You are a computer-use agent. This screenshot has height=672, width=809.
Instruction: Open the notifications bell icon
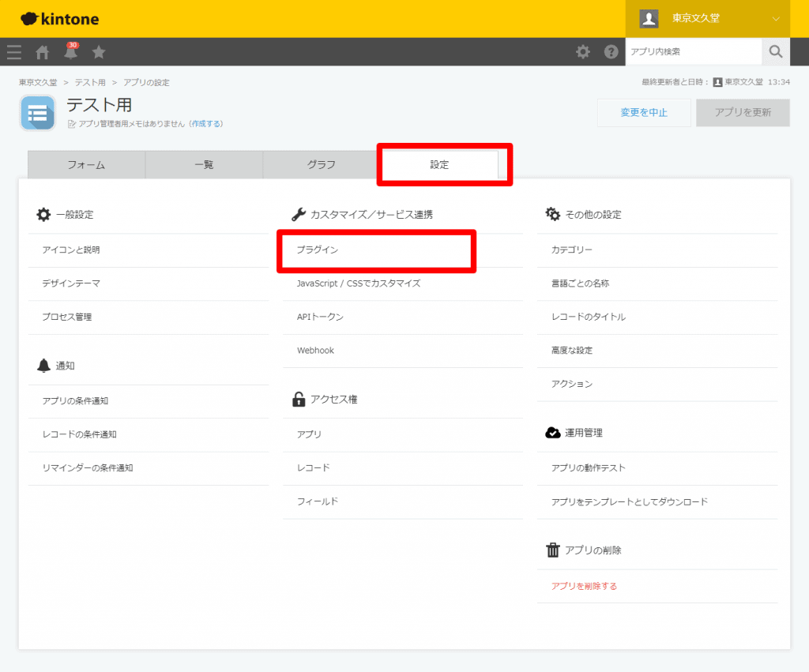(71, 52)
